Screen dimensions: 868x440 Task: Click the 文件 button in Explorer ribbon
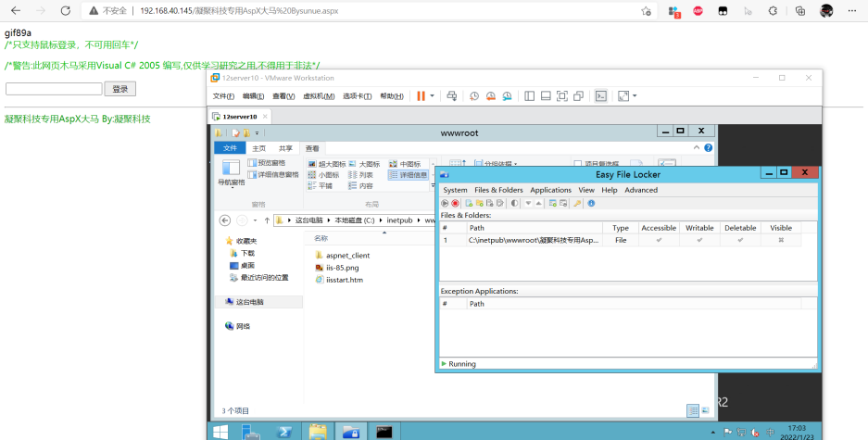230,148
